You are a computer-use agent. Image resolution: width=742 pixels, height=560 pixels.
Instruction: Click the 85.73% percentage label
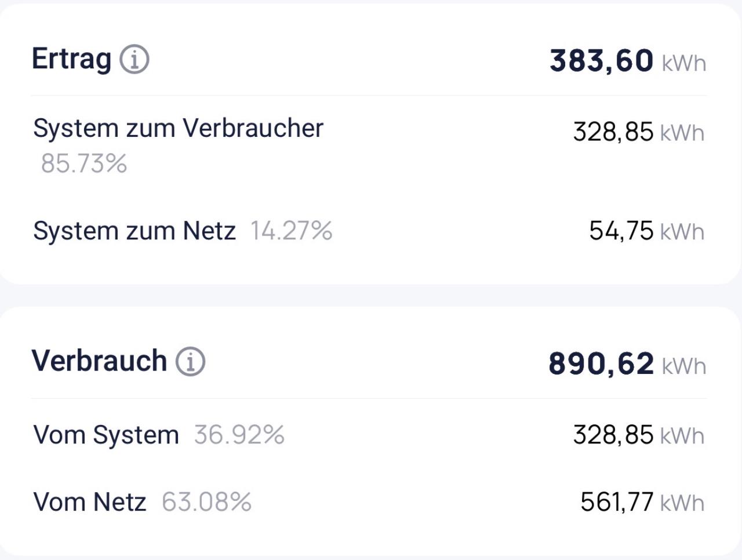coord(84,164)
